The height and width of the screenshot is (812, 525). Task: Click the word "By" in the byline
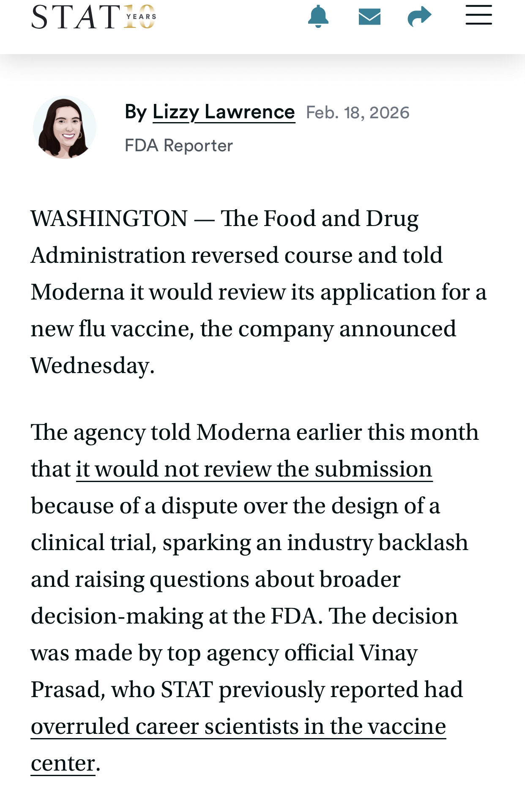(x=136, y=112)
